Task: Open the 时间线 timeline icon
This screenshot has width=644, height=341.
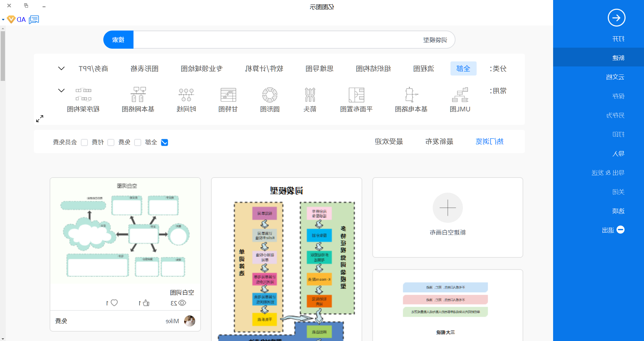Action: tap(186, 95)
